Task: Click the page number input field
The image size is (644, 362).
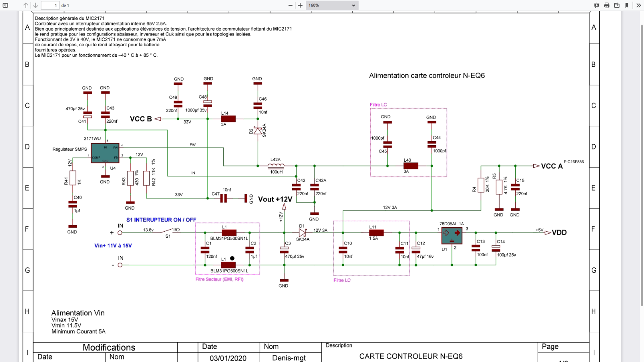Action: [50, 5]
